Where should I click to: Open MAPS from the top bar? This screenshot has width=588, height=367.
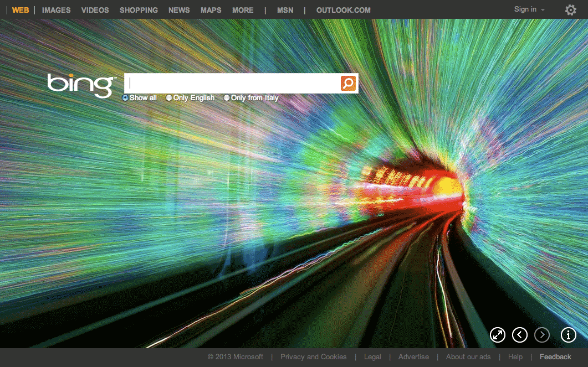pos(211,10)
